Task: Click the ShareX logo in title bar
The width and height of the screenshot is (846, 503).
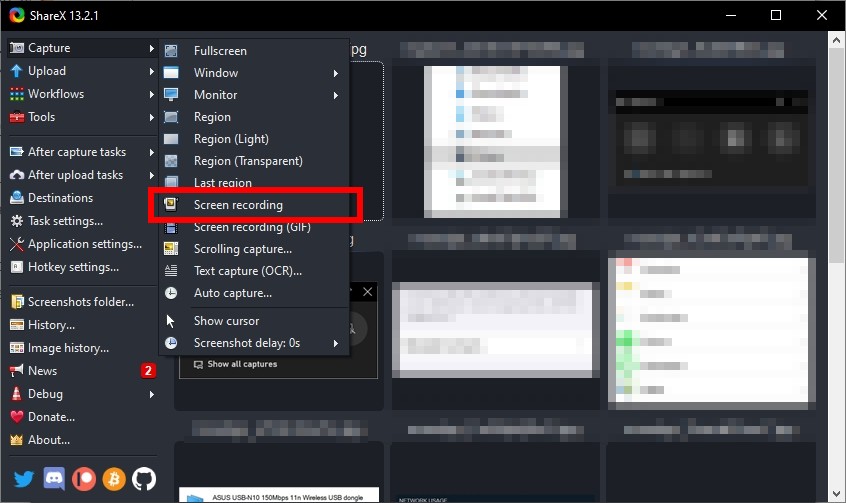Action: click(17, 15)
